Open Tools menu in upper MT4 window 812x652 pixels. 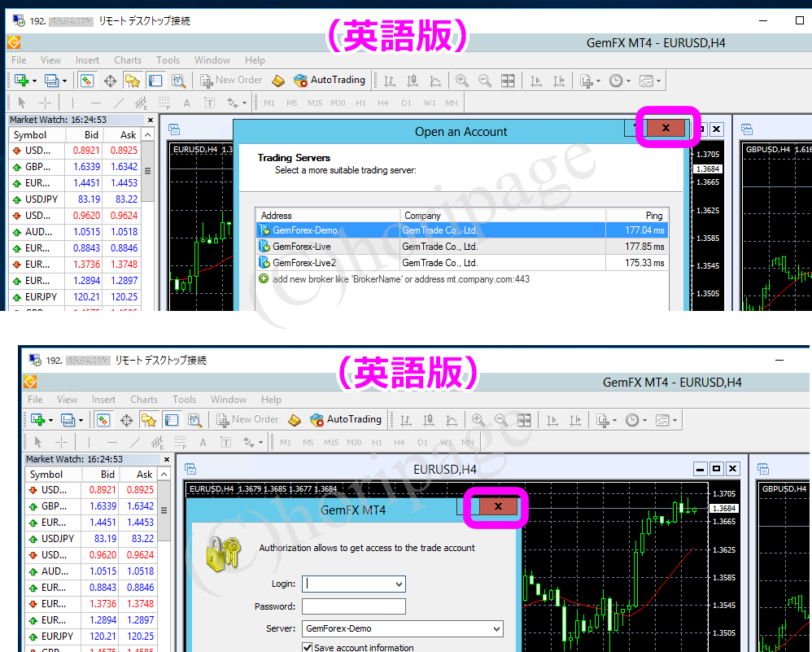click(x=168, y=60)
